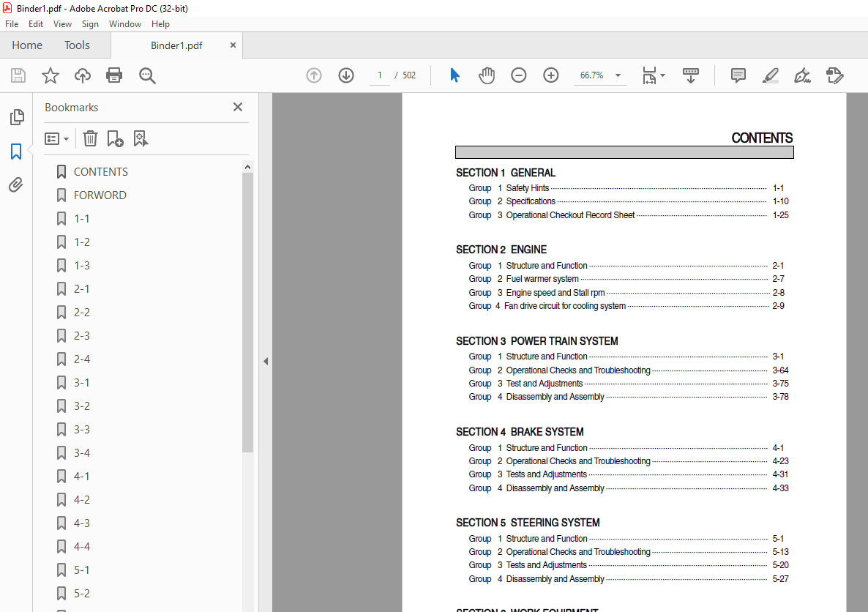Open the Edit menu
This screenshot has height=612, width=868.
pyautogui.click(x=35, y=24)
